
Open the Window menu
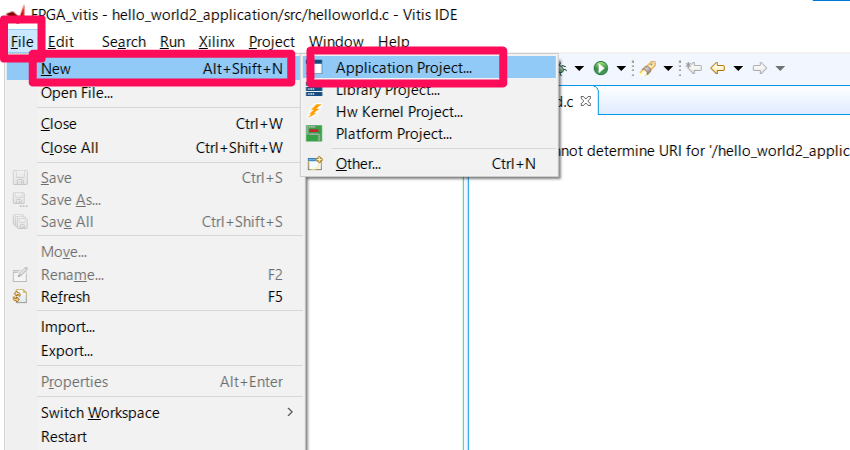pos(336,42)
